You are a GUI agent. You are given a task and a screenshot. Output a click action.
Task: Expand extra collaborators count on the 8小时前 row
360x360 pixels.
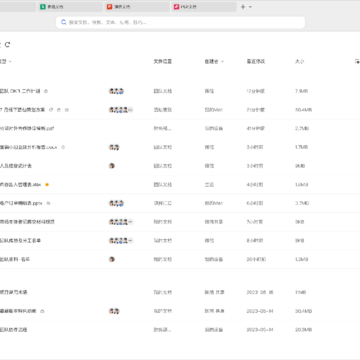click(131, 240)
